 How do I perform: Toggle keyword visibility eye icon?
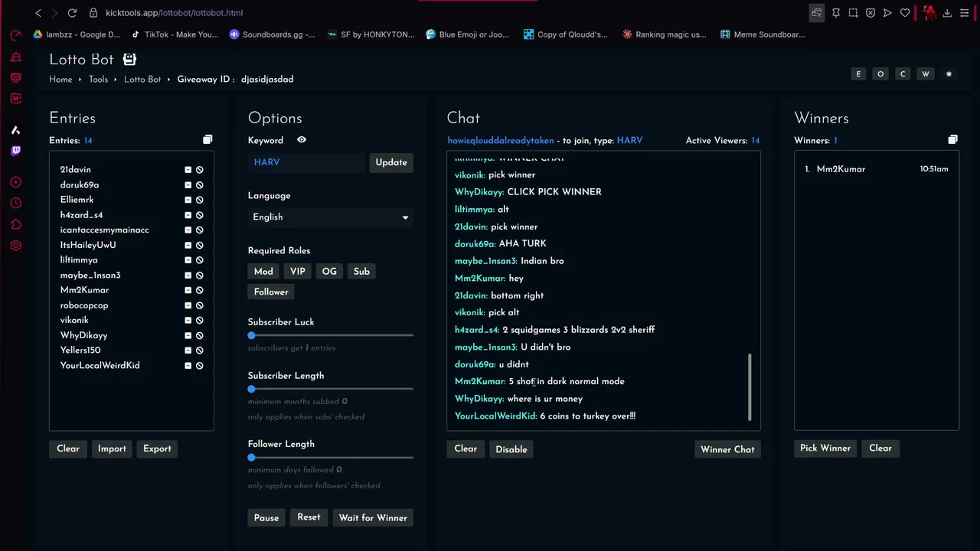click(302, 140)
